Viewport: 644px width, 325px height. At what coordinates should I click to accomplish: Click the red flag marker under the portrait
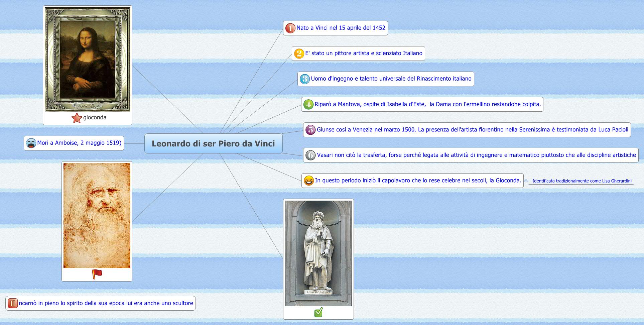tap(97, 274)
